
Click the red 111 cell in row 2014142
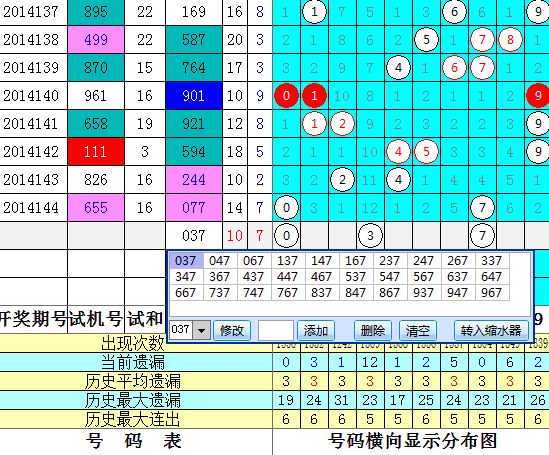click(96, 152)
